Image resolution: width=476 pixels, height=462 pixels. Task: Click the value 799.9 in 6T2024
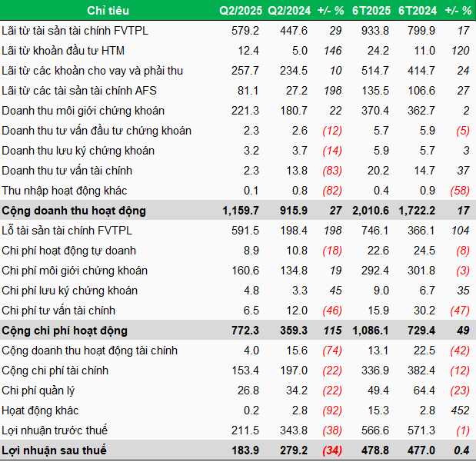tap(421, 31)
